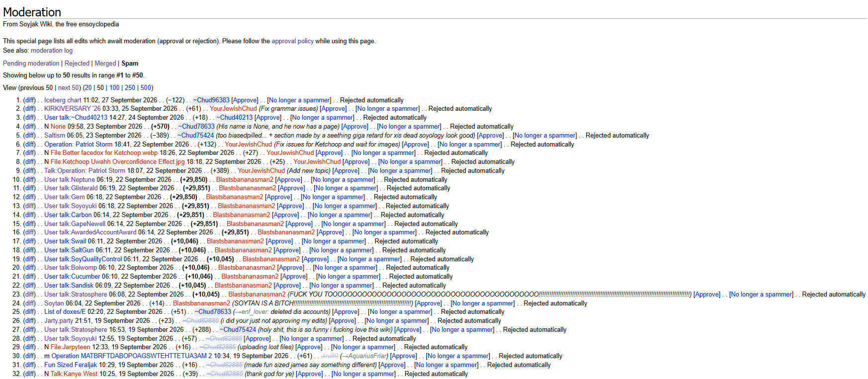Open User talk:Neptune page
The image size is (868, 379).
70,180
